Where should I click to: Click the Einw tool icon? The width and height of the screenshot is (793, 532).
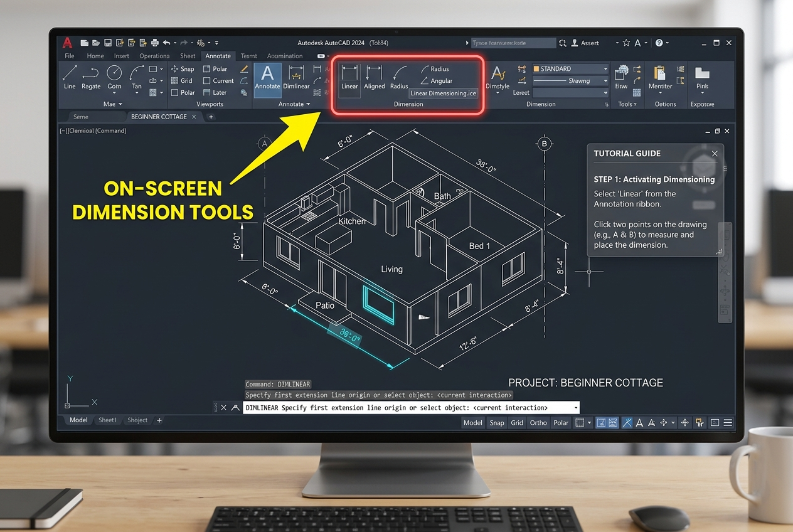(621, 77)
